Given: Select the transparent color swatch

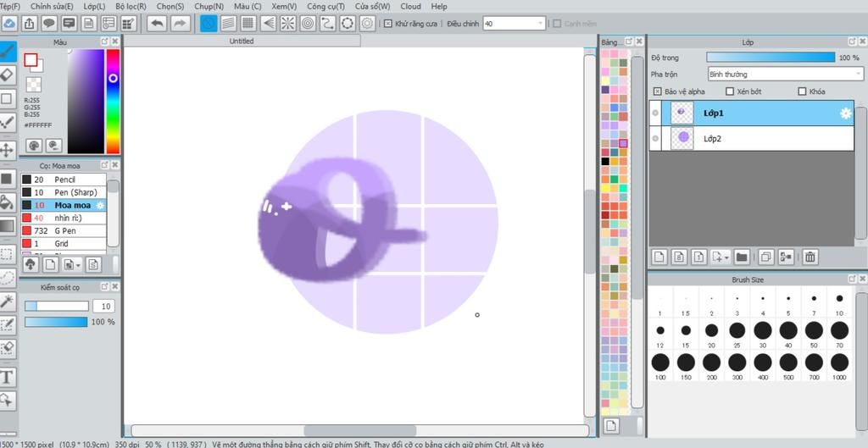Looking at the screenshot, I should tap(34, 85).
